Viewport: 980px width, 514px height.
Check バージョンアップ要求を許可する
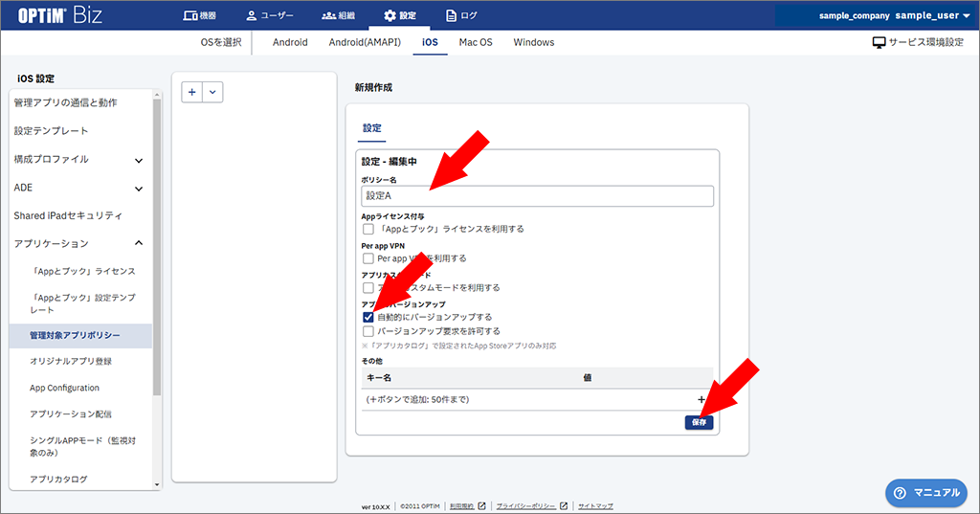[x=368, y=331]
